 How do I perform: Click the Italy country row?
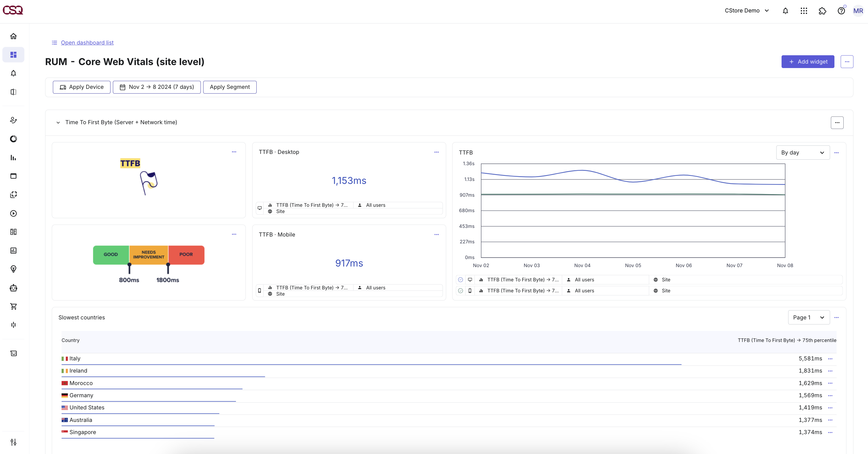click(449, 359)
